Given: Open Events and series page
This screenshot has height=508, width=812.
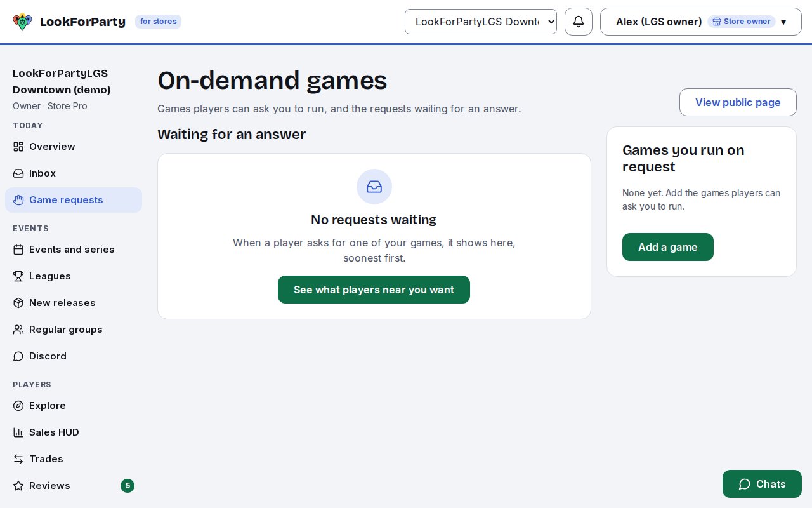Looking at the screenshot, I should point(74,250).
